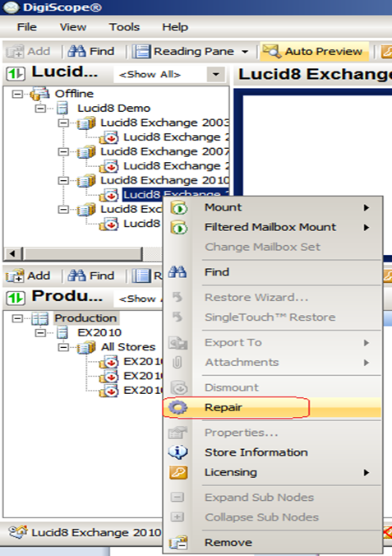This screenshot has height=556, width=392.
Task: Click the DigiScope title bar app icon
Action: (x=11, y=7)
